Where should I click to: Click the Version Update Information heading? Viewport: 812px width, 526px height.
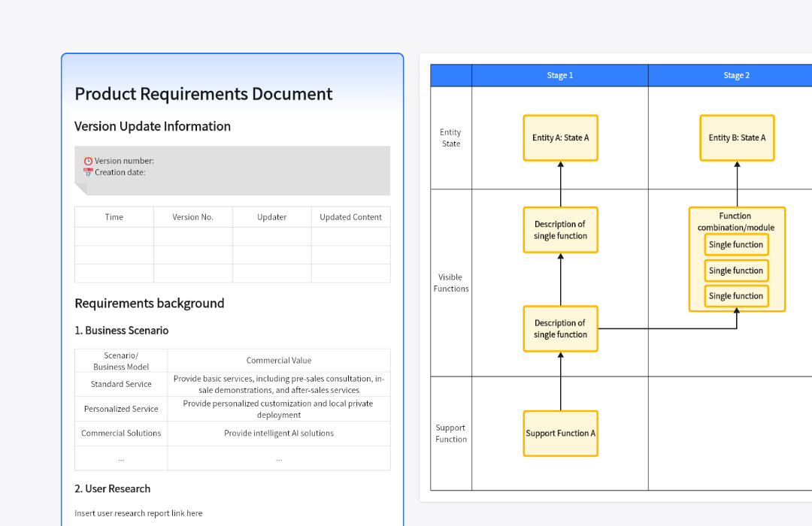point(153,126)
